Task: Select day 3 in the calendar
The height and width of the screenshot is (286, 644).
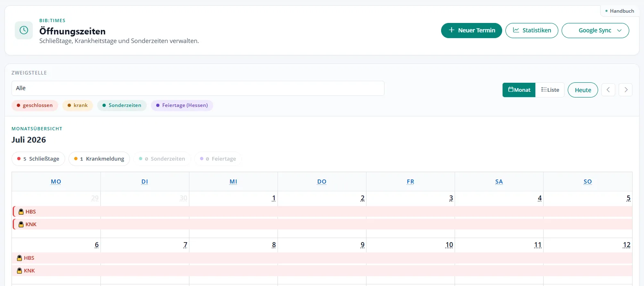Action: 451,198
